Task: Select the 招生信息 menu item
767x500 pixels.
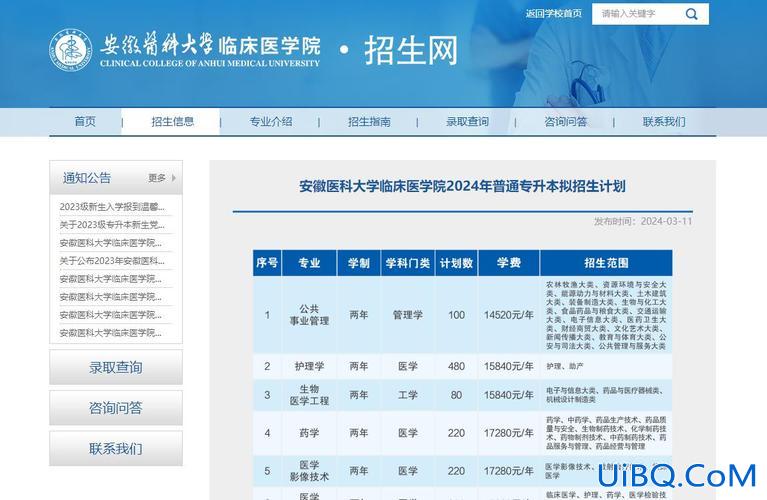Action: click(173, 121)
